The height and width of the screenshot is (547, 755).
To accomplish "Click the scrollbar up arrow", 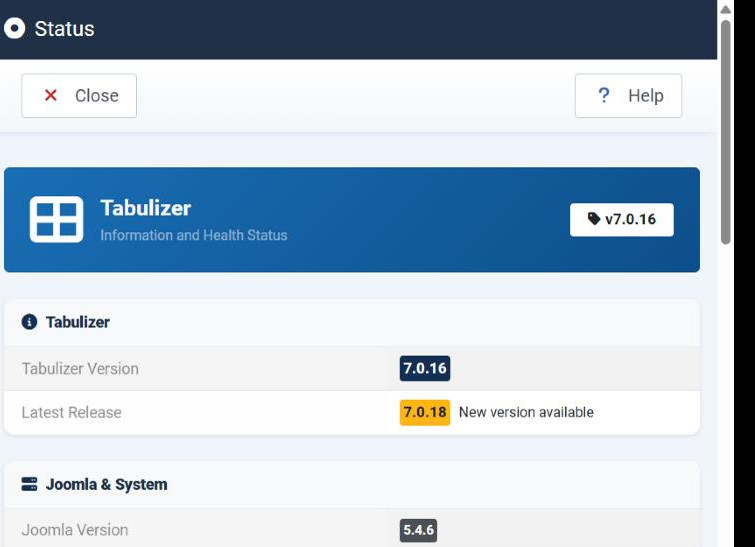I will (x=726, y=9).
